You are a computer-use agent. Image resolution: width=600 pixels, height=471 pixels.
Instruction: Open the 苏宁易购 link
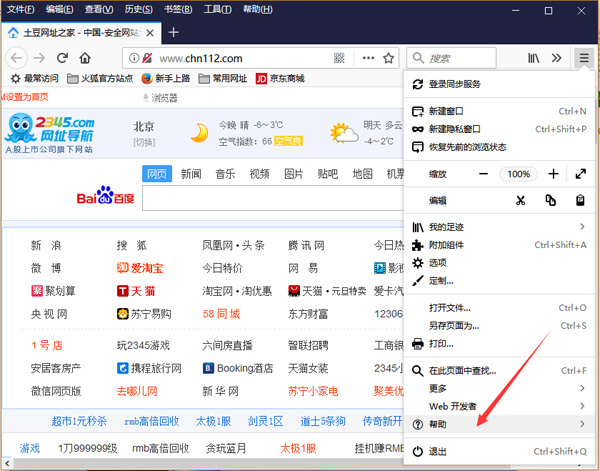144,314
